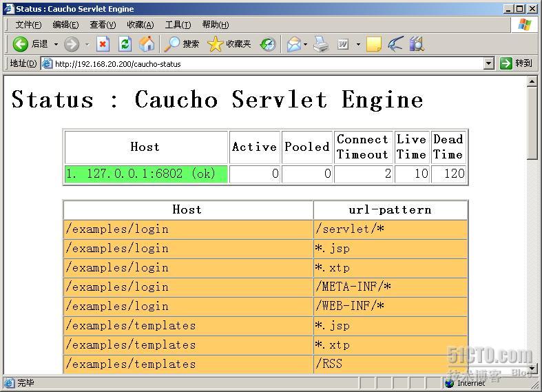Open the Mail dropdown arrow
Screen dimensions: 542x392
[x=305, y=44]
